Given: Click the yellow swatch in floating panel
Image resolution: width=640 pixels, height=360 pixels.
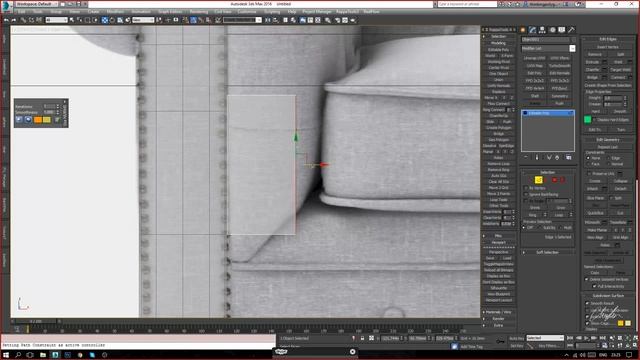Looking at the screenshot, I should [47, 120].
